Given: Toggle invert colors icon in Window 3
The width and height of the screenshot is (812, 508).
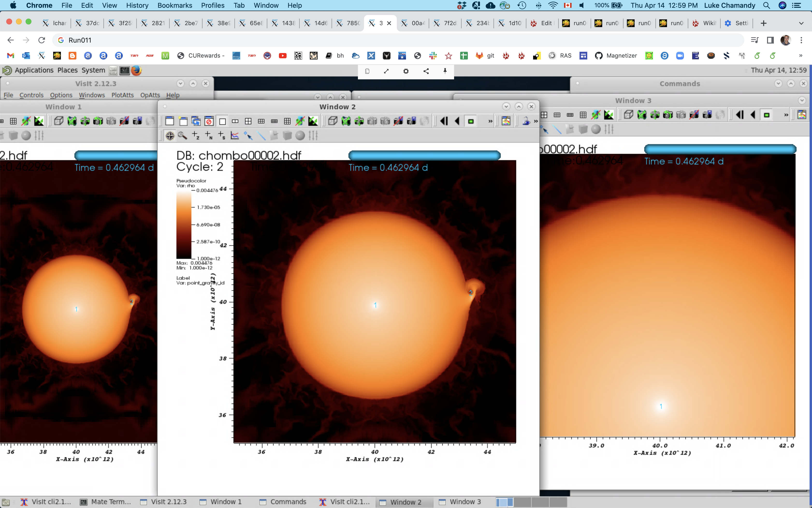Looking at the screenshot, I should pos(609,115).
